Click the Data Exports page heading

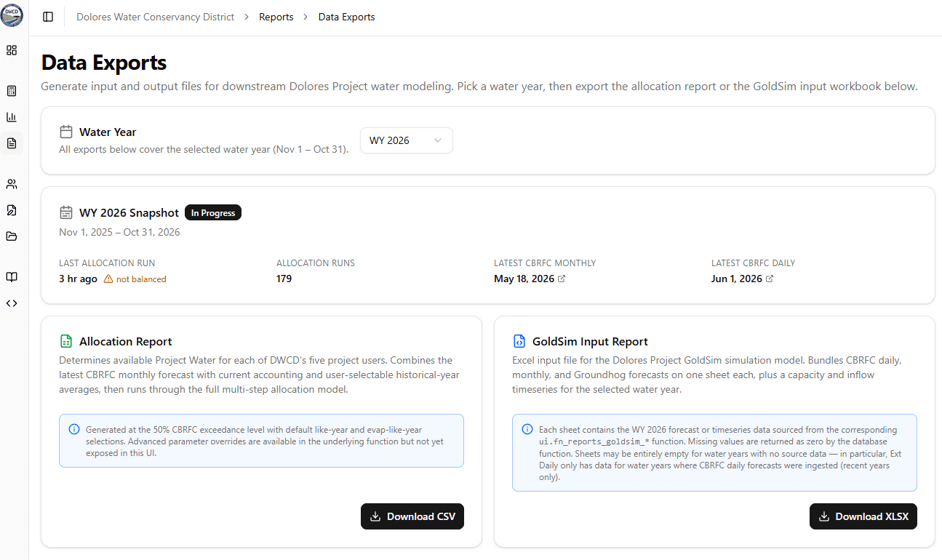click(x=104, y=63)
